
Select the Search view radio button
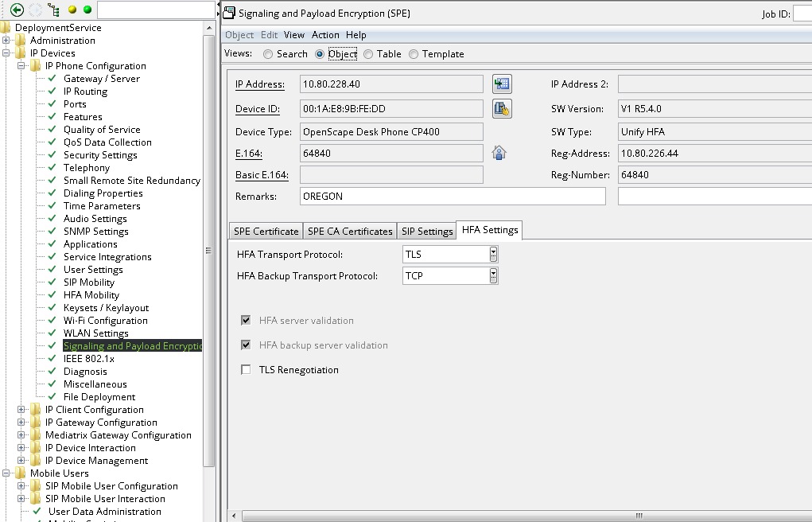click(x=268, y=54)
